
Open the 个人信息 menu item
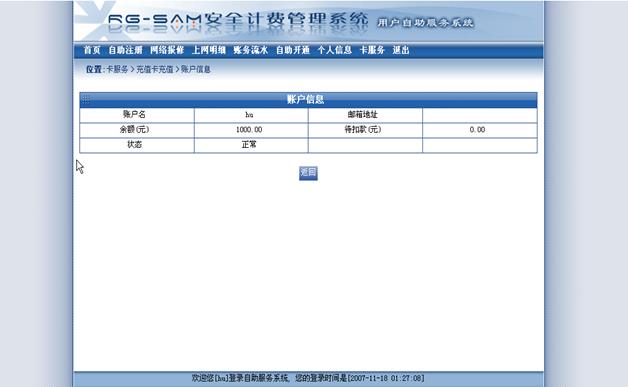(335, 50)
